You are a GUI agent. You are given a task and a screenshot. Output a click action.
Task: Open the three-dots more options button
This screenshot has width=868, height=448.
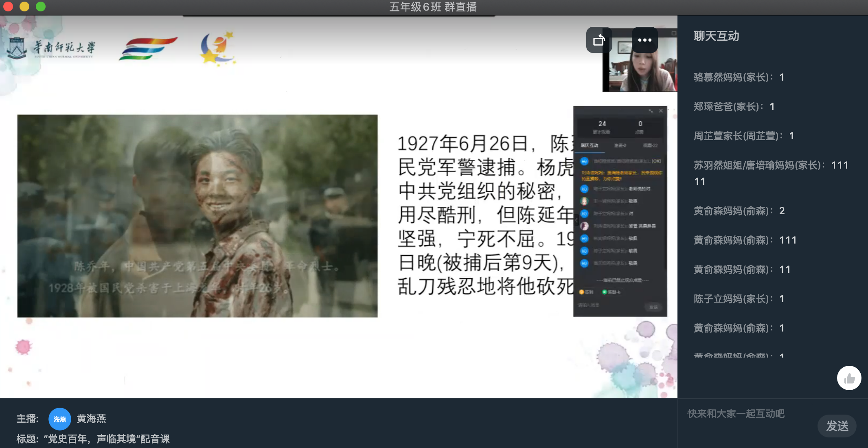point(644,40)
